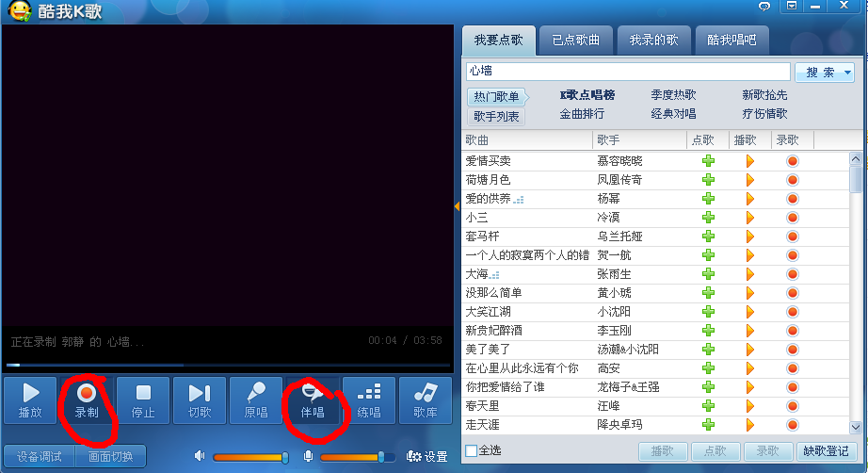This screenshot has height=473, width=868.
Task: Play 爱情买卖 with the orange arrow
Action: pos(749,161)
